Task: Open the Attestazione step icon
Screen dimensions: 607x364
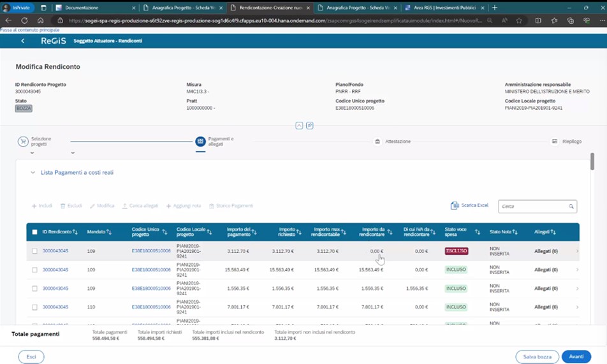Action: coord(377,142)
